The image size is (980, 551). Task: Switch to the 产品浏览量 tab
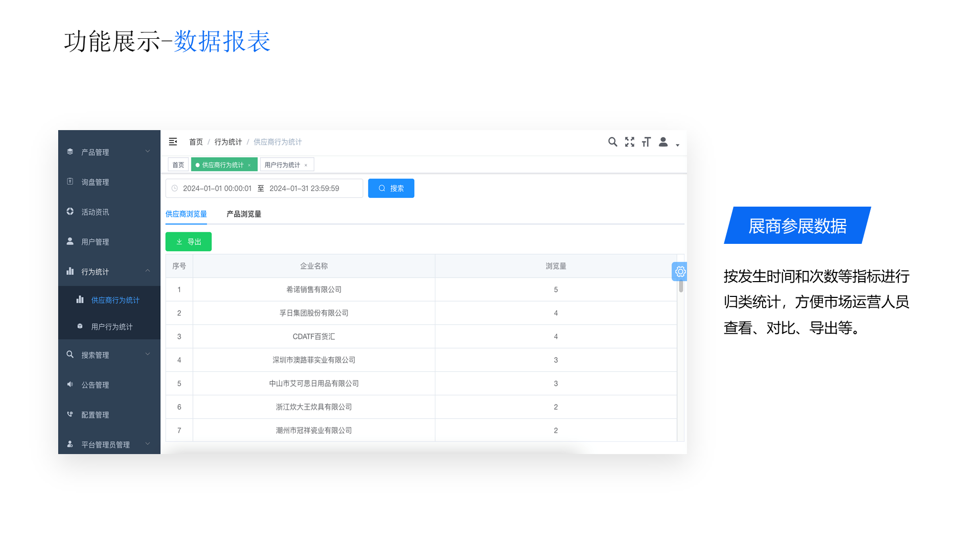coord(243,214)
